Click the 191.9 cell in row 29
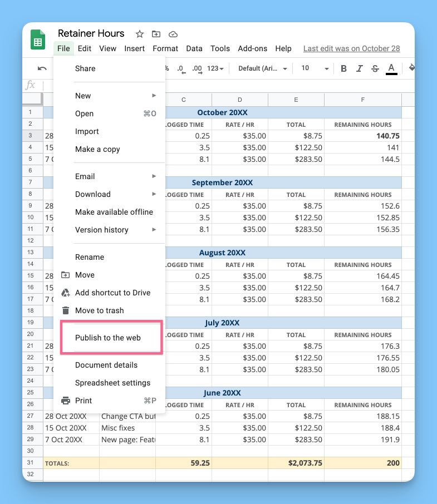 tap(363, 439)
